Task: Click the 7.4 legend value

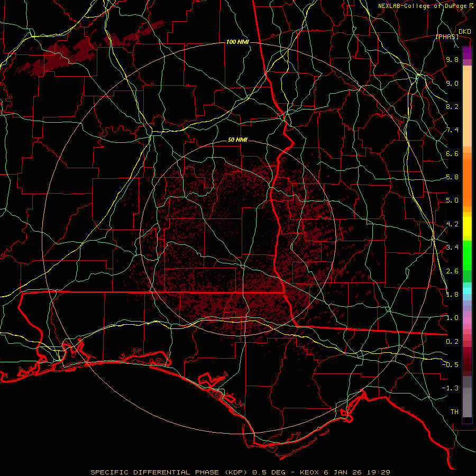Action: coord(452,130)
